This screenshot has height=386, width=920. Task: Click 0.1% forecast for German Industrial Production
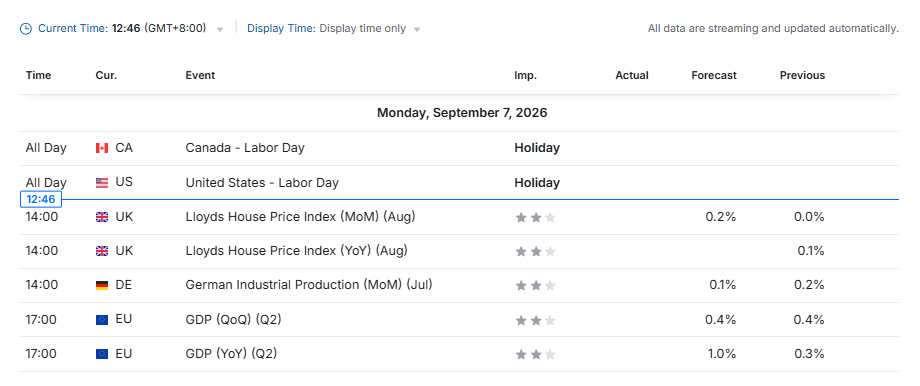722,285
